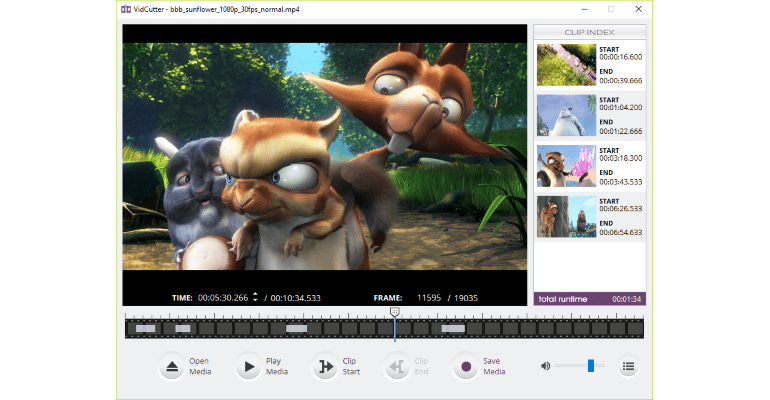Image resolution: width=770 pixels, height=400 pixels.
Task: Click the volume slider handle
Action: pyautogui.click(x=590, y=366)
